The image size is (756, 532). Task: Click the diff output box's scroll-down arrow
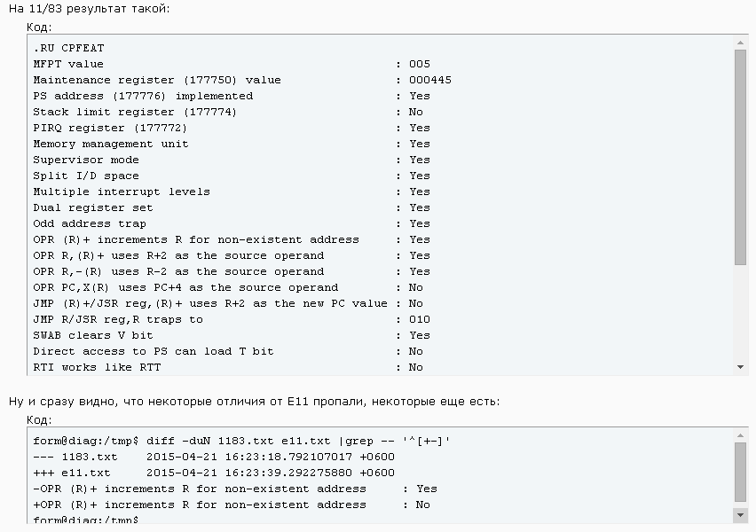(742, 515)
